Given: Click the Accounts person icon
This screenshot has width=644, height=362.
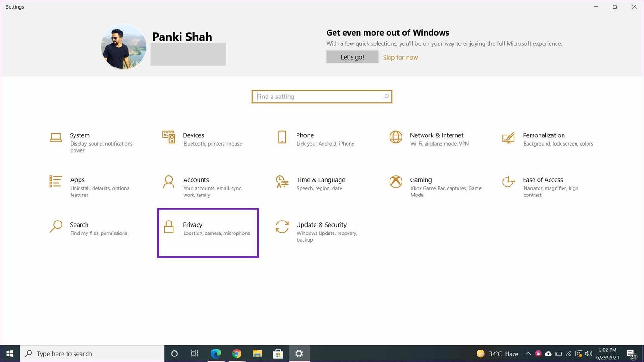Looking at the screenshot, I should tap(169, 182).
